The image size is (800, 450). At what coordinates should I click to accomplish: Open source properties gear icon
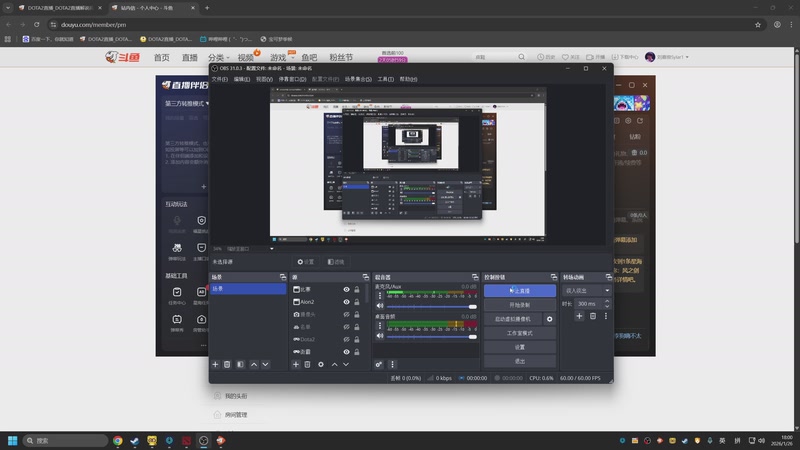[x=320, y=364]
